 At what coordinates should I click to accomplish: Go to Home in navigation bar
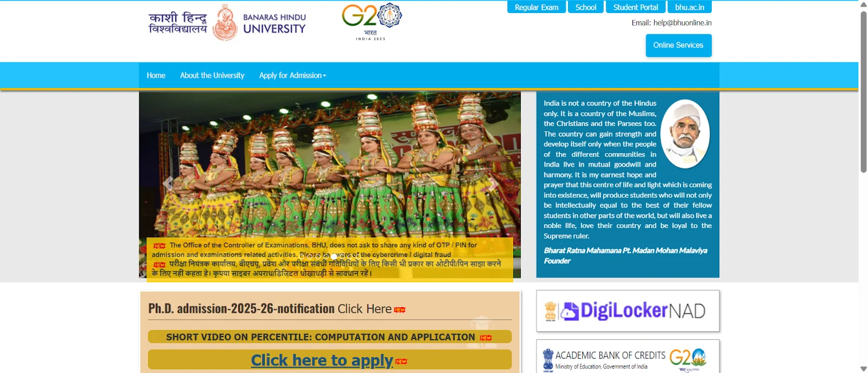click(x=156, y=75)
